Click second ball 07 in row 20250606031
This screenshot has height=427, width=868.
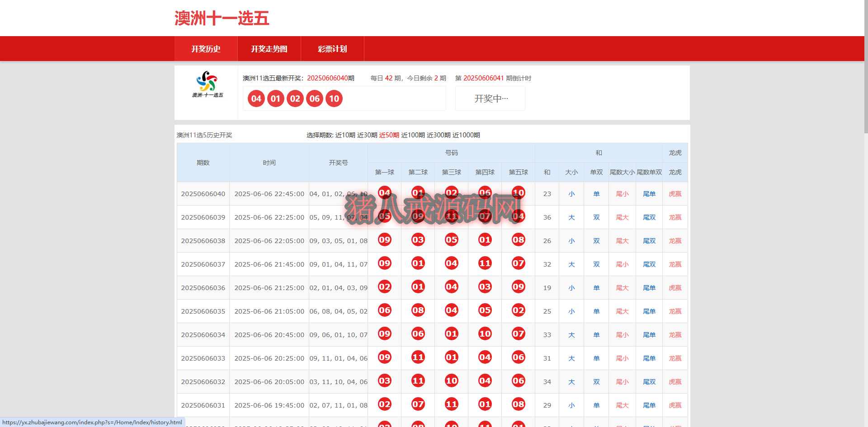pyautogui.click(x=418, y=404)
